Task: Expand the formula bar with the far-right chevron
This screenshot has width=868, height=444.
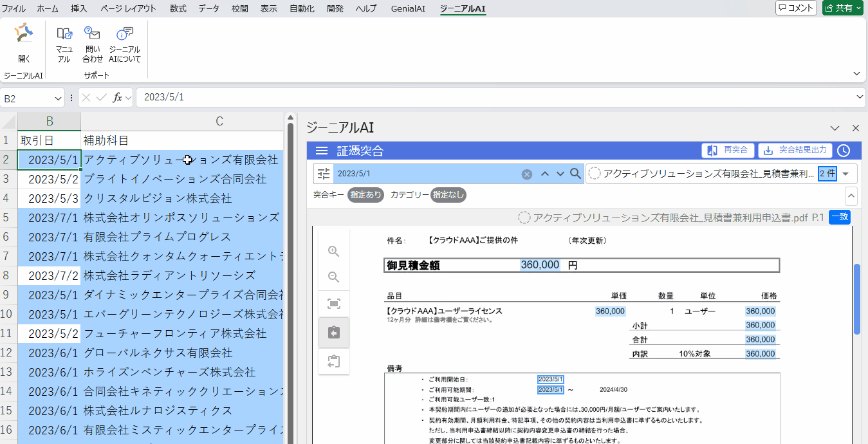Action: [x=861, y=97]
